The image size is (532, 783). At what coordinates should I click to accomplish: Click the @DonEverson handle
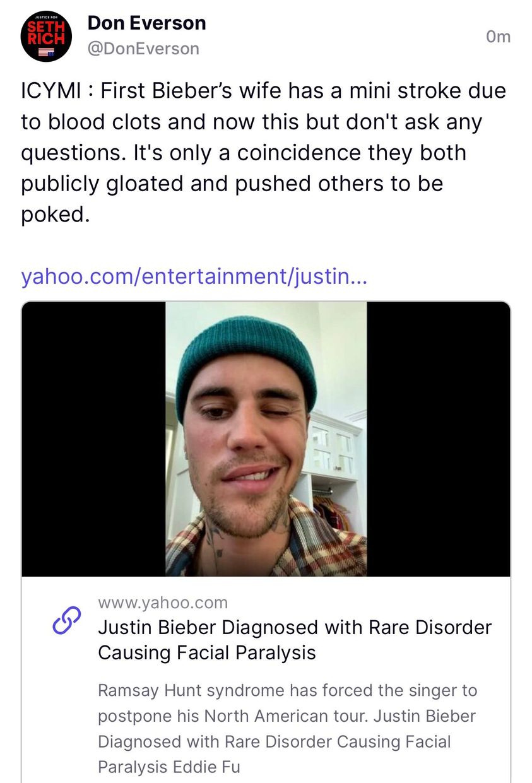[x=143, y=49]
